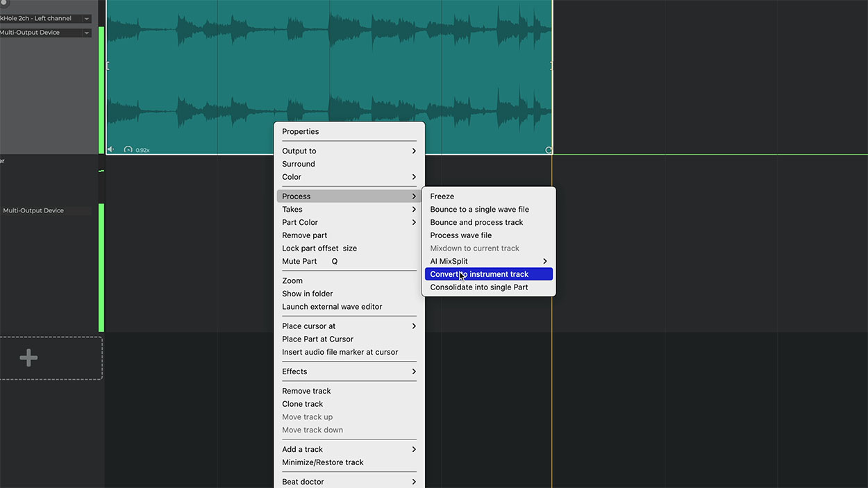
Task: Click the green level meter of first track
Action: [x=101, y=90]
